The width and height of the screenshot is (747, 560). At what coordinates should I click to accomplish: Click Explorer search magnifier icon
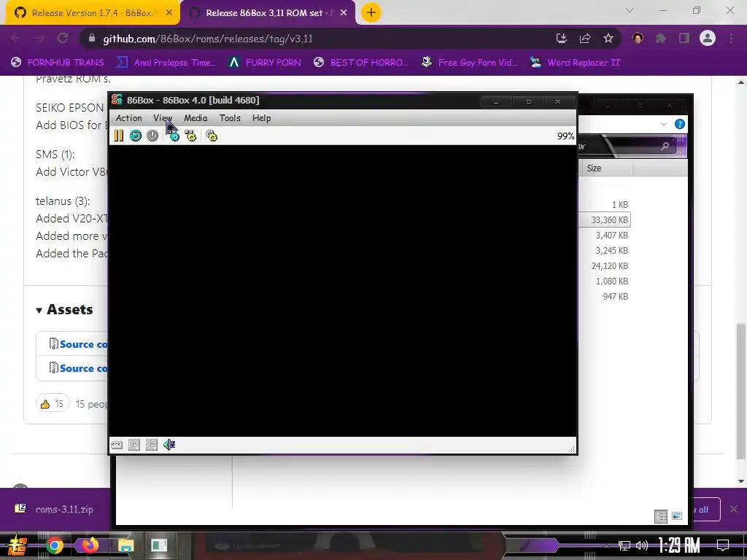(665, 147)
